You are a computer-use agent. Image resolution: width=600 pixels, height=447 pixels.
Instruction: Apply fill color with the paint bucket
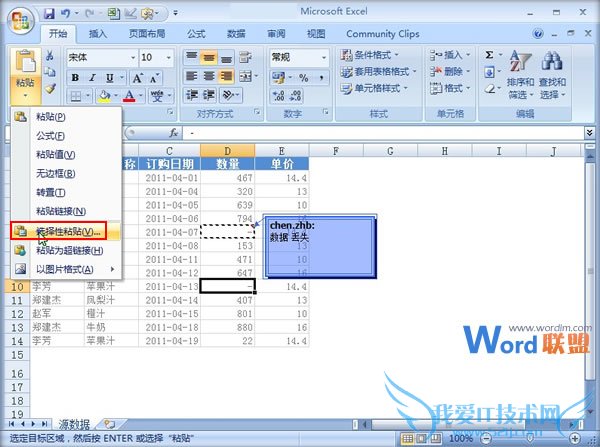pos(104,96)
